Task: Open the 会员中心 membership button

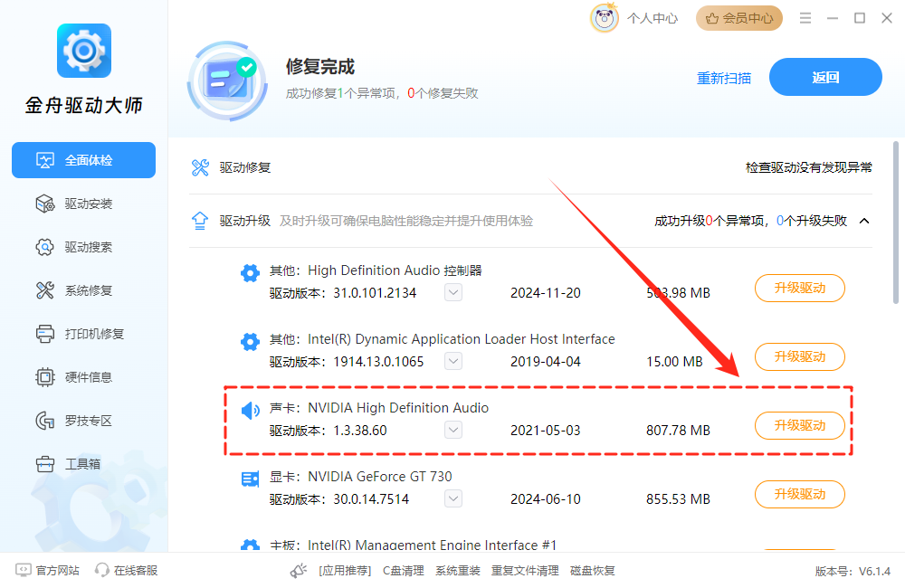Action: click(739, 18)
